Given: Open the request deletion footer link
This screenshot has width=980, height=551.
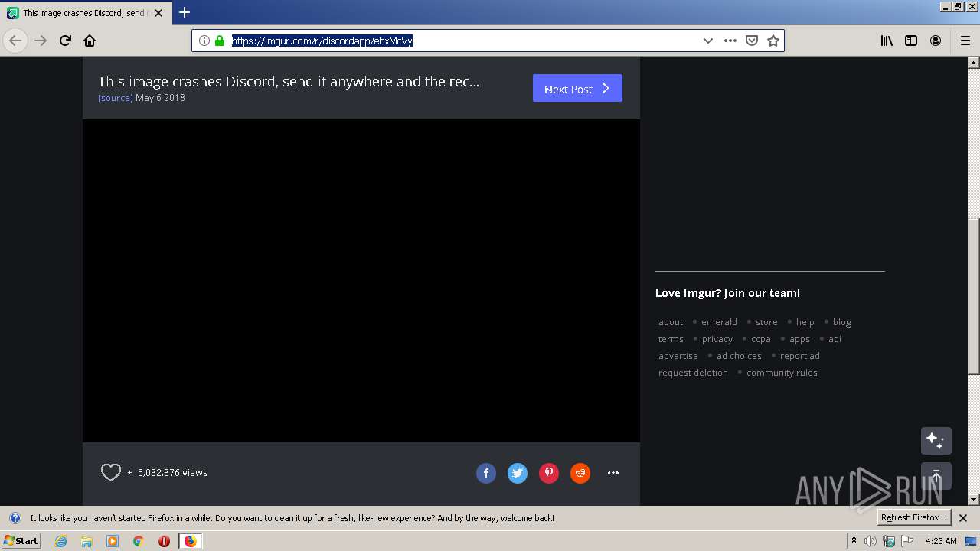Looking at the screenshot, I should (x=693, y=373).
